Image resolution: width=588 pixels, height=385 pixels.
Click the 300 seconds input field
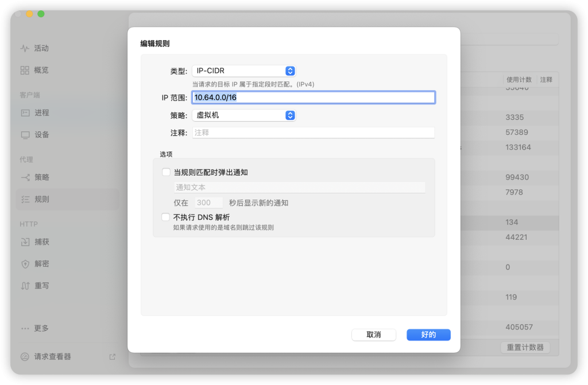[208, 203]
